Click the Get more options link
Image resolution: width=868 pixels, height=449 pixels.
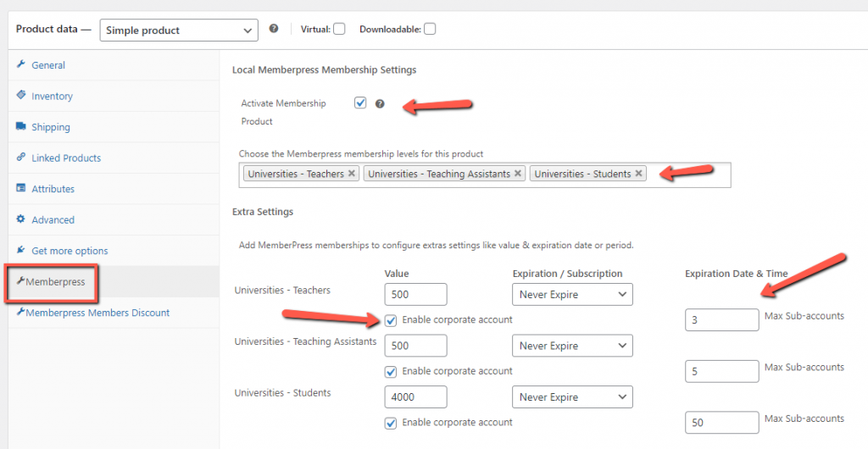click(70, 251)
